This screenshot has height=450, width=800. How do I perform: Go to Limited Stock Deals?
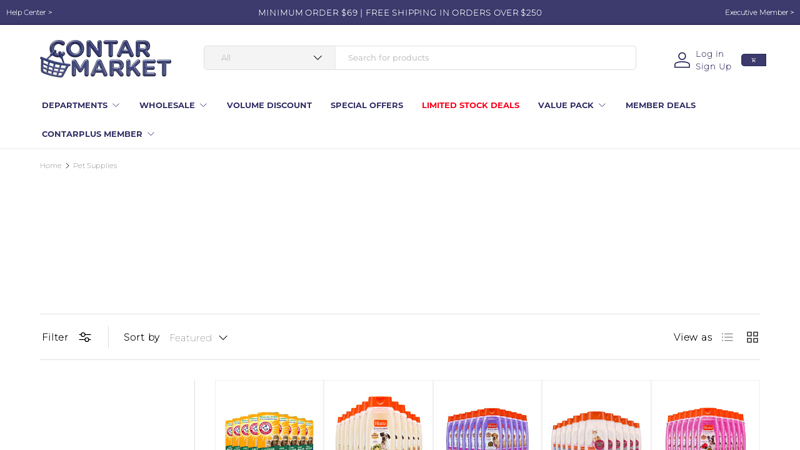point(470,105)
